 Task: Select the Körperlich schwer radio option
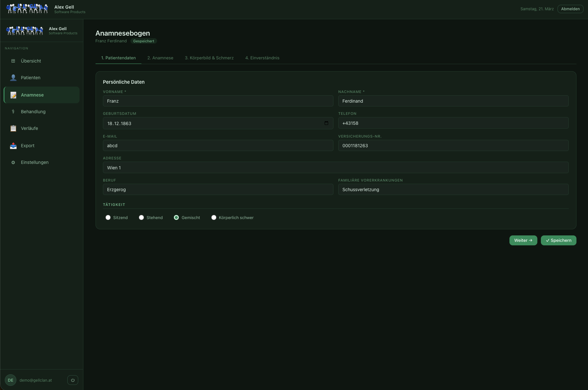tap(214, 217)
